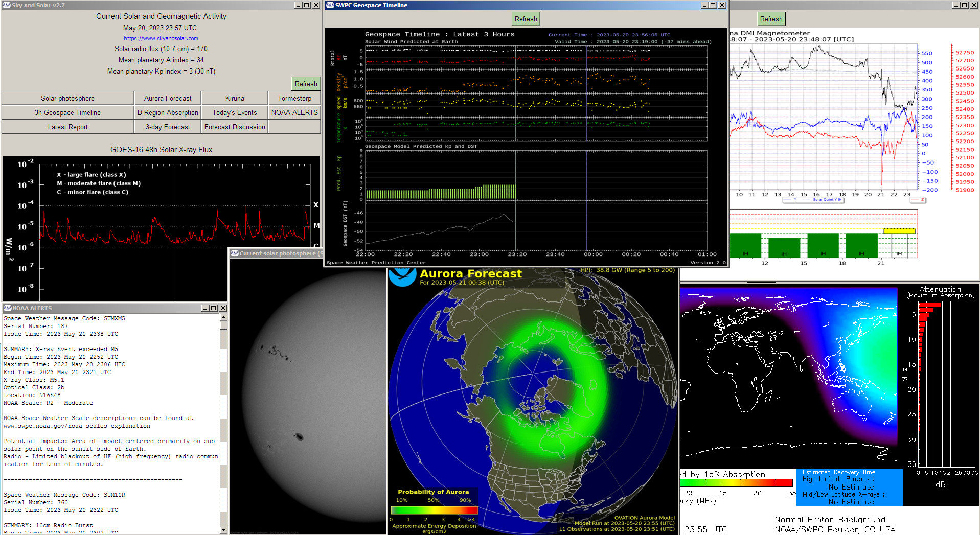Image resolution: width=980 pixels, height=535 pixels.
Task: Open the Solar photosphere view
Action: (67, 98)
